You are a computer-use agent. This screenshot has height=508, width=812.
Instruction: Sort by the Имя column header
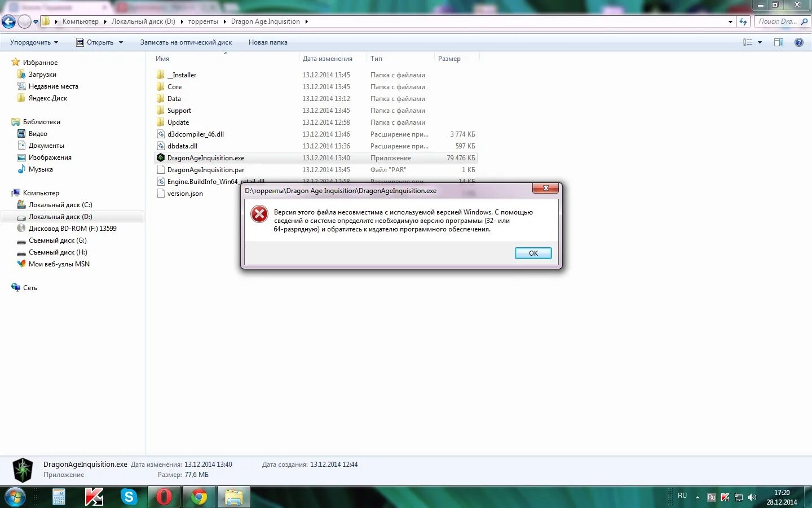[226, 59]
